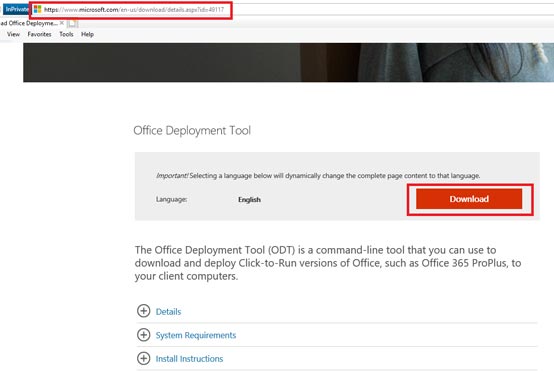554x371 pixels.
Task: Click the Office Deployment Tool heading
Action: [192, 131]
